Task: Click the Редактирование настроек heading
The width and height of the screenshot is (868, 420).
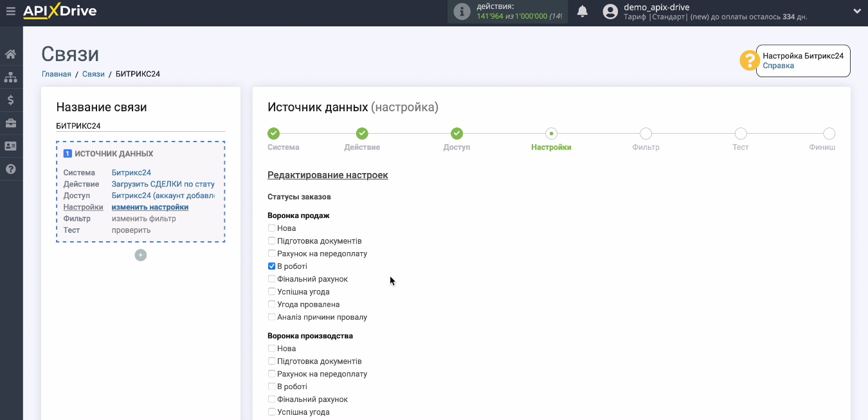Action: coord(328,175)
